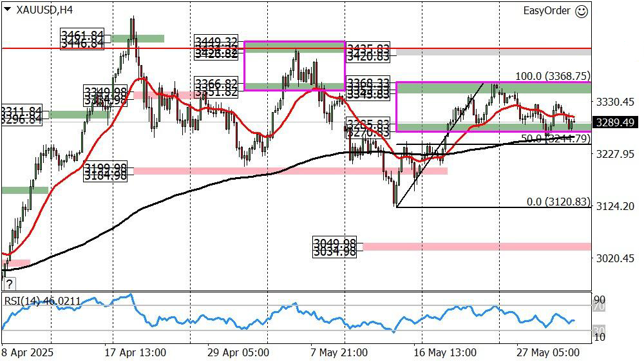Click the RSI scale value 10
This screenshot has width=644, height=362.
(x=600, y=338)
